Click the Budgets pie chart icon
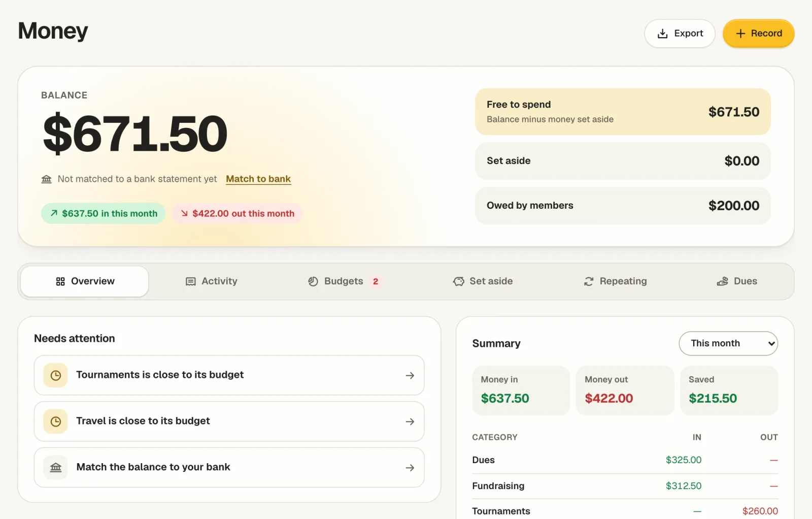Viewport: 812px width, 519px height. (x=313, y=281)
